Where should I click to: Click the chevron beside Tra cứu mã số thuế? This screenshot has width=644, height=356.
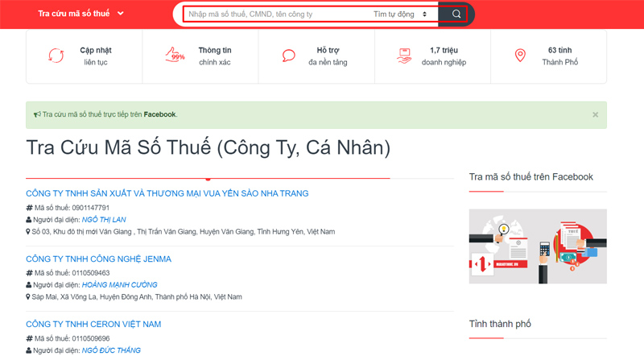pyautogui.click(x=120, y=14)
